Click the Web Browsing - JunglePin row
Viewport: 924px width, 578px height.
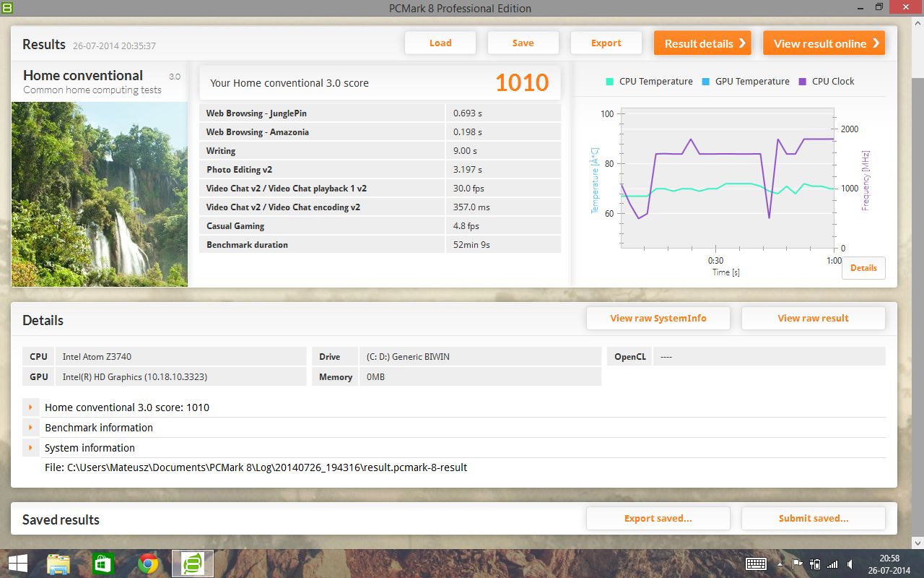(x=380, y=113)
